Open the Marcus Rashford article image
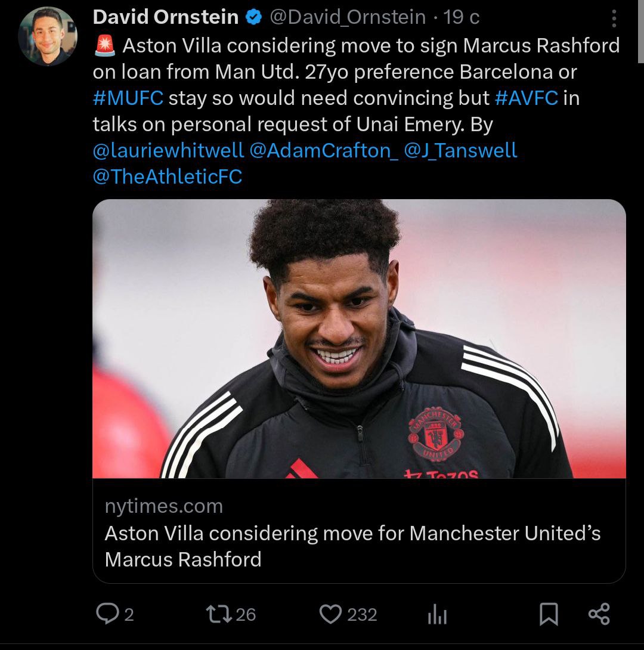The width and height of the screenshot is (644, 650). coord(359,338)
